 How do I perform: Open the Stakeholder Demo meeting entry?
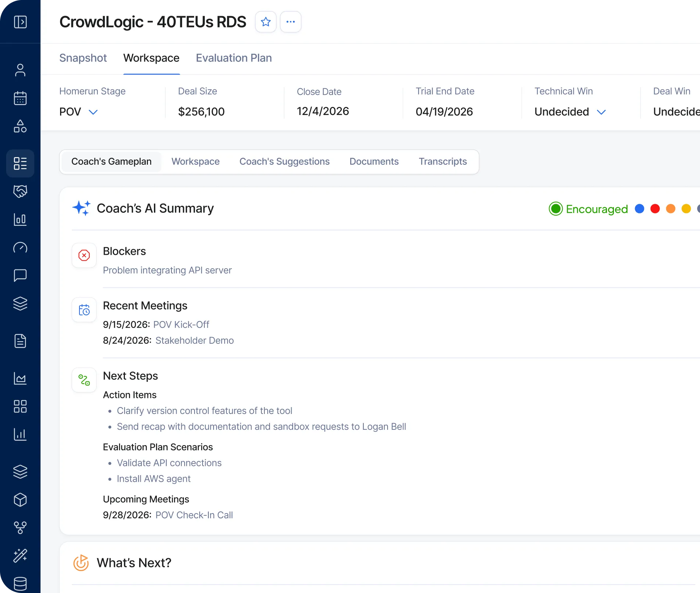click(194, 340)
